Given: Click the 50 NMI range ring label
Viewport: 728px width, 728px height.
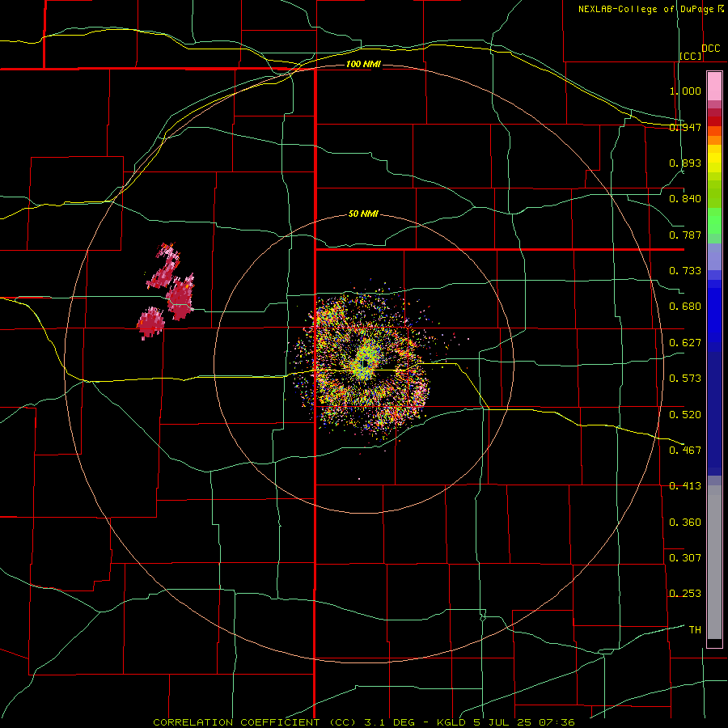Looking at the screenshot, I should pyautogui.click(x=363, y=214).
